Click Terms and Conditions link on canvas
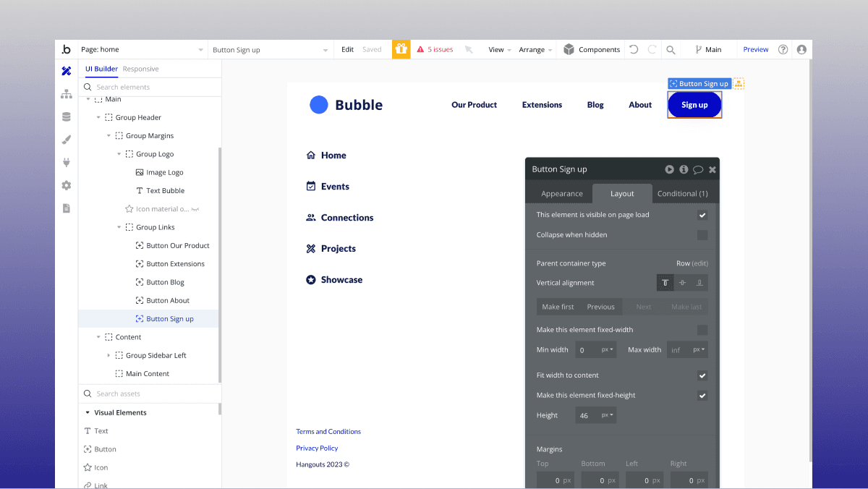868x489 pixels. pyautogui.click(x=328, y=432)
